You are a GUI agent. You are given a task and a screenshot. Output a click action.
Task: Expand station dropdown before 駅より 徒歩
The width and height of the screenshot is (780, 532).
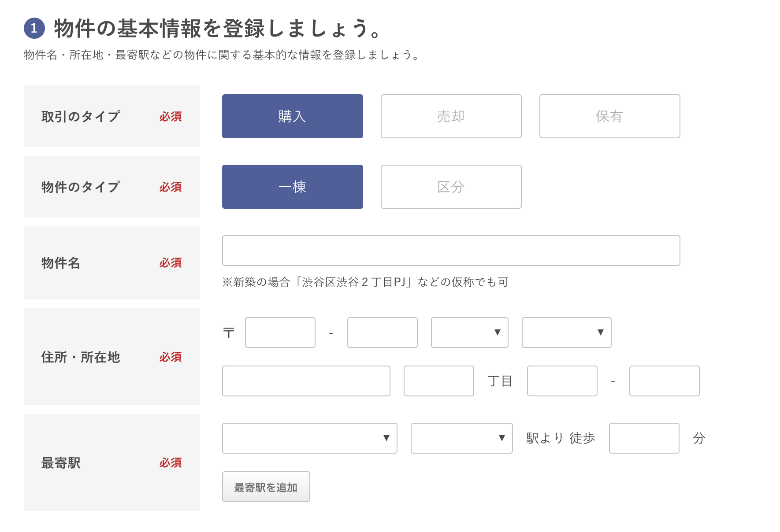[x=461, y=438]
